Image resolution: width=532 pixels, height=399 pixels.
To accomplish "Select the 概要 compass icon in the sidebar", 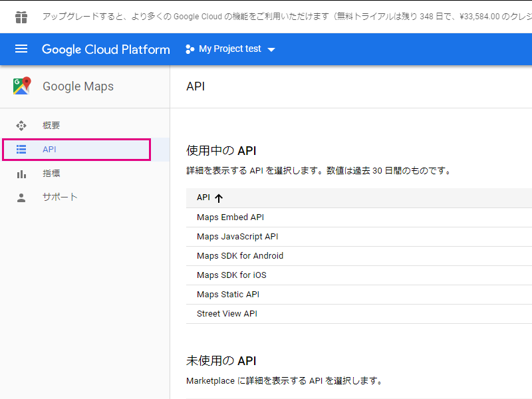I will (x=21, y=125).
